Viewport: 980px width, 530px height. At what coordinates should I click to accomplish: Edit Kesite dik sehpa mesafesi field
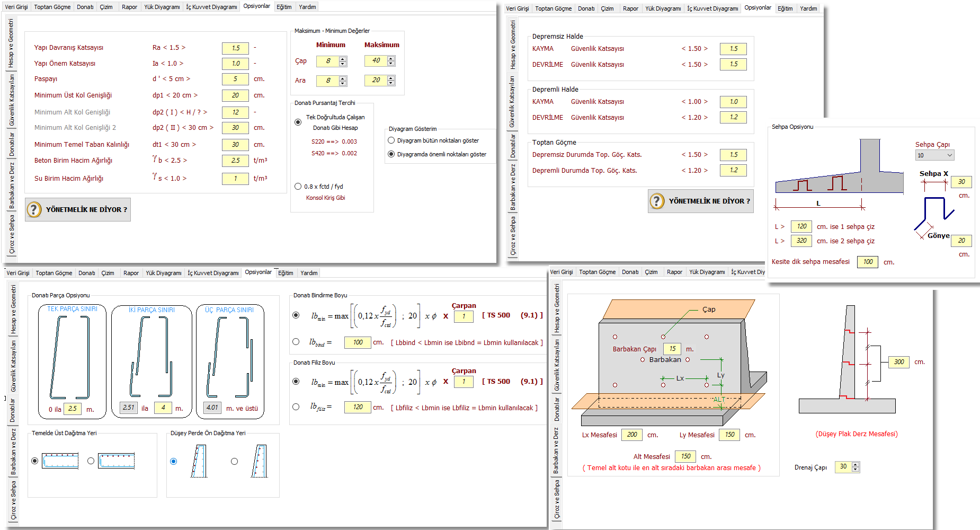(868, 262)
